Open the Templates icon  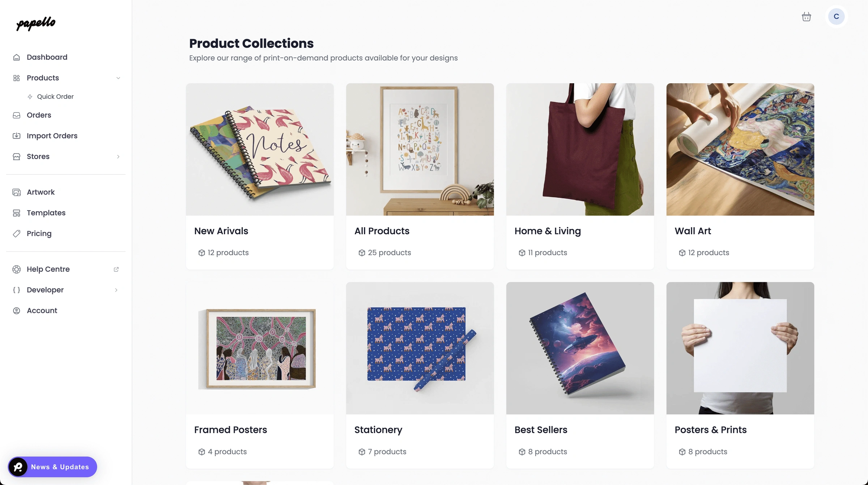click(17, 212)
